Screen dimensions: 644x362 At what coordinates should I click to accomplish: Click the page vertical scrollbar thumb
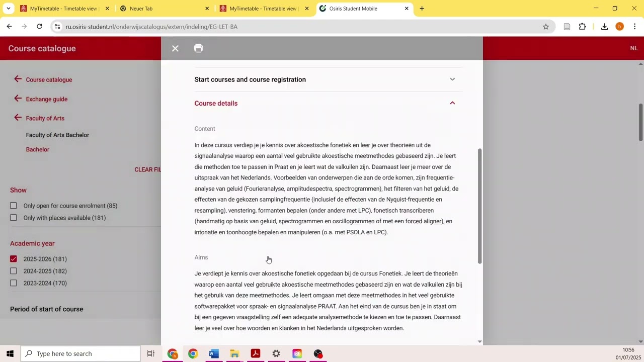click(640, 122)
